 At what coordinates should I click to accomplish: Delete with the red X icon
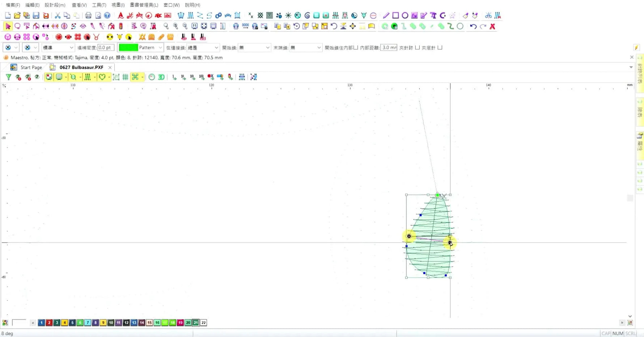coord(492,26)
